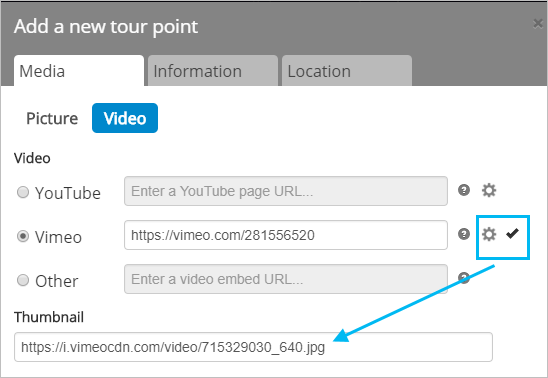Open the YouTube settings gear icon
The image size is (548, 378).
click(489, 190)
